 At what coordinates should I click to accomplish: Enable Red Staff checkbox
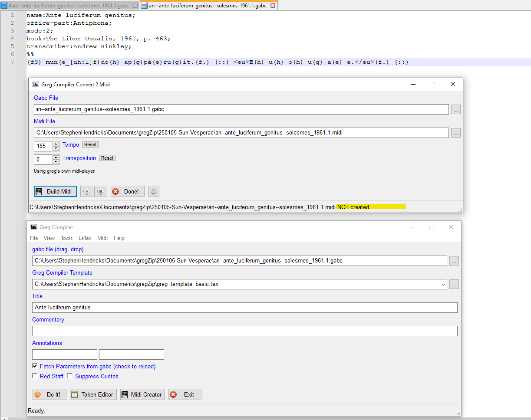coord(35,376)
